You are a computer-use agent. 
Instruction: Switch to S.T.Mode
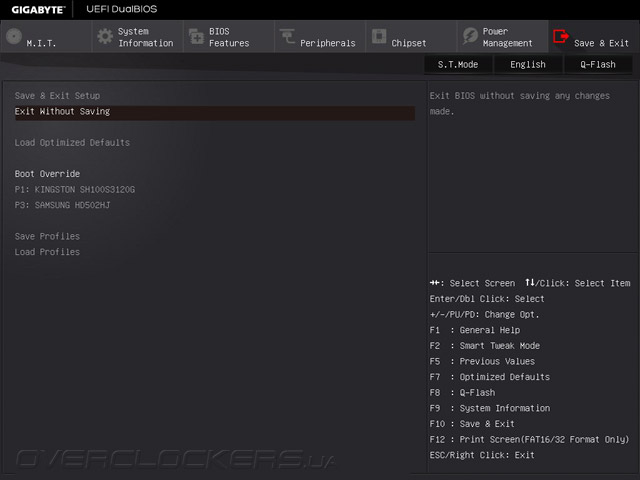pos(458,64)
